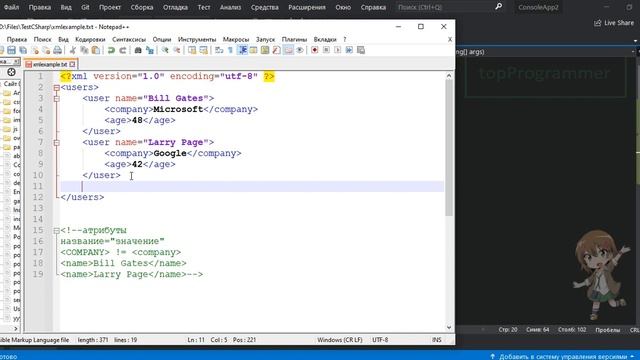The height and width of the screenshot is (360, 640).
Task: Open Notepad++ Синтаксисы menu
Action: [129, 40]
